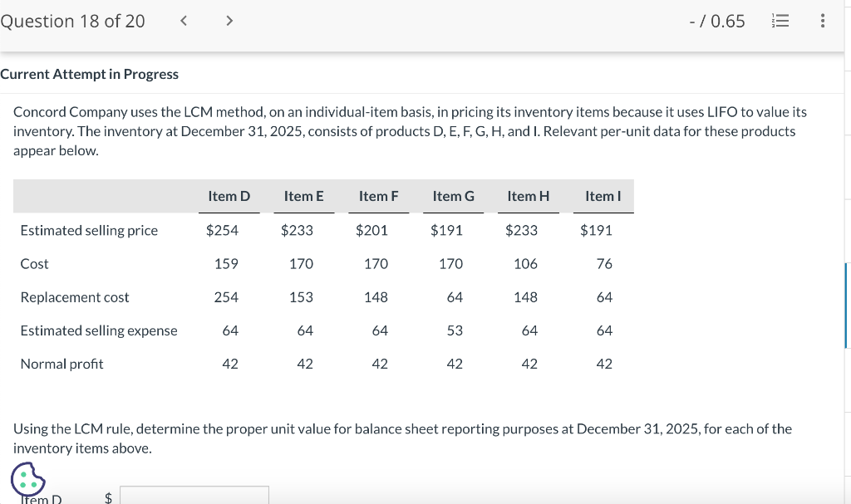Open the cookie preferences icon
The image size is (851, 504).
pos(27,479)
